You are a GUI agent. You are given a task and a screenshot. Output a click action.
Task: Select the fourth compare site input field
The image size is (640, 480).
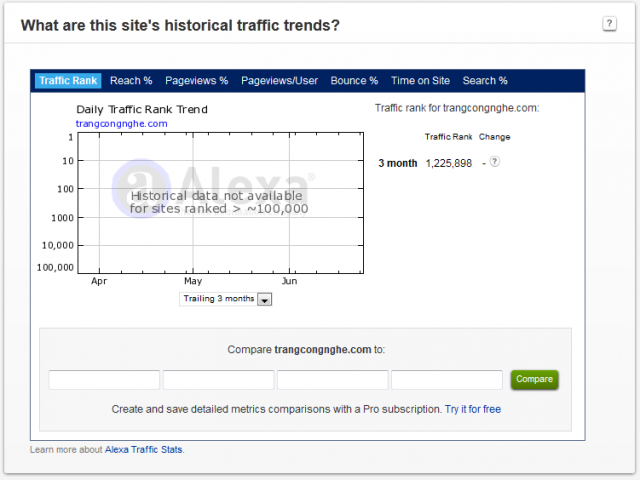446,380
